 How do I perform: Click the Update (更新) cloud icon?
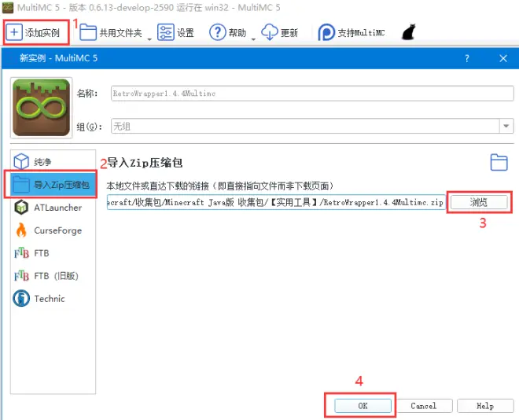pyautogui.click(x=270, y=32)
